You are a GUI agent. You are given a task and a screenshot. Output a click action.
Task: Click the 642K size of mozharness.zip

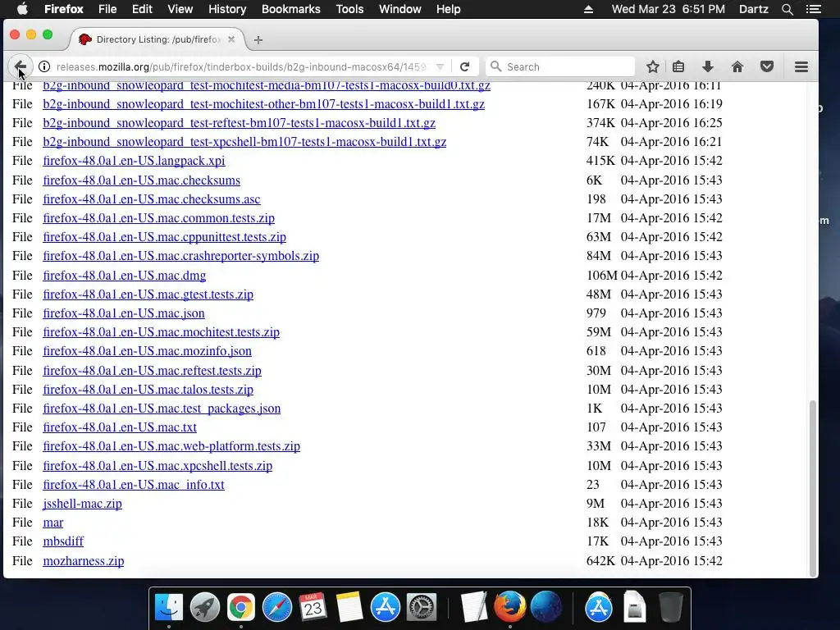coord(600,561)
